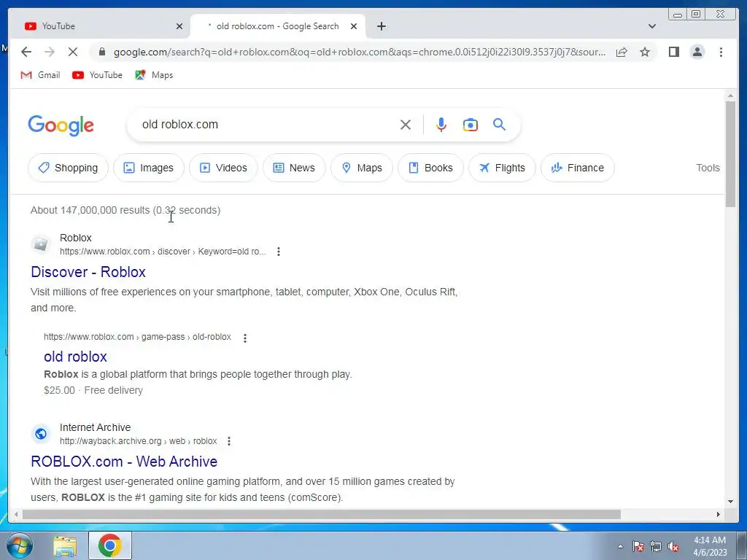Filter results by Shopping

click(68, 168)
